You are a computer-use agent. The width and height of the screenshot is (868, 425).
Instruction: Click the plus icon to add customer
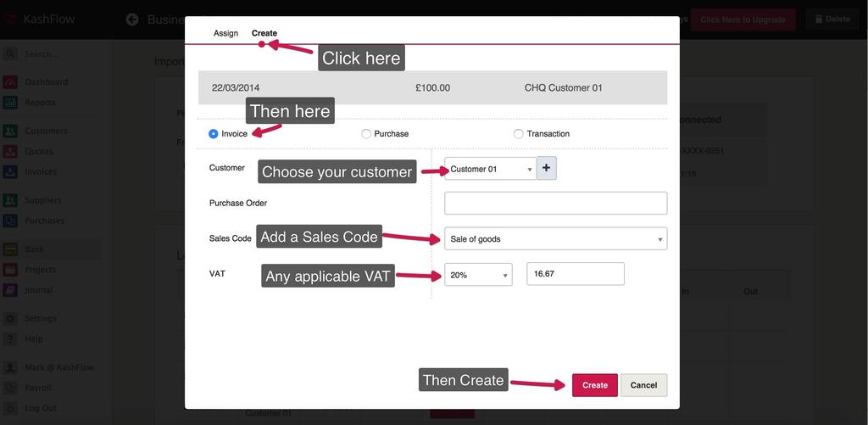pyautogui.click(x=547, y=168)
